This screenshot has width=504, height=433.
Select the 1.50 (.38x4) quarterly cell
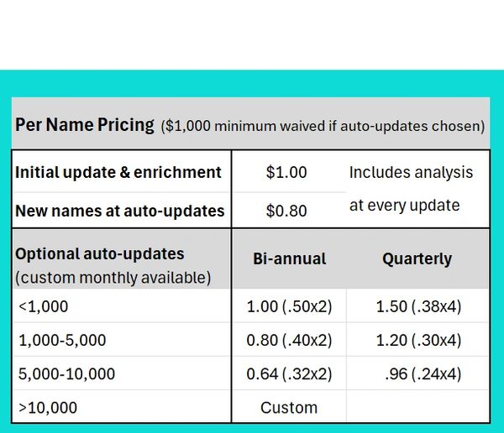tap(417, 306)
